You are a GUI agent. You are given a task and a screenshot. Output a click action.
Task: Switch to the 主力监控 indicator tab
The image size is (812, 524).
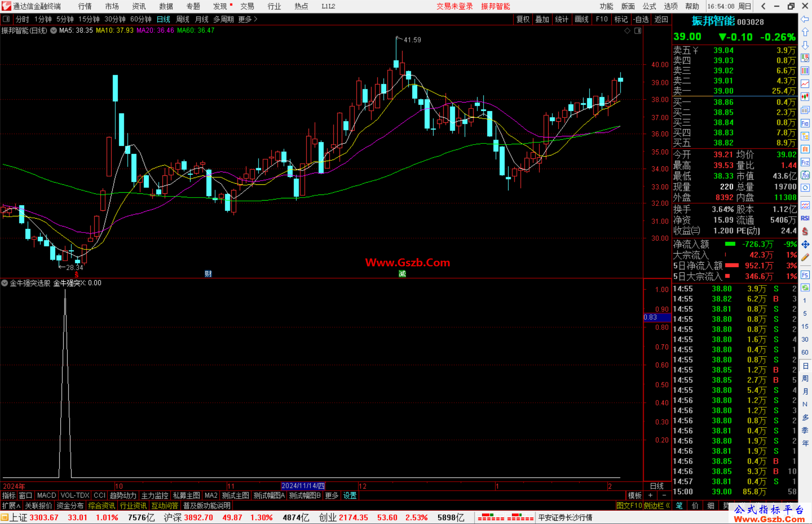(x=155, y=495)
